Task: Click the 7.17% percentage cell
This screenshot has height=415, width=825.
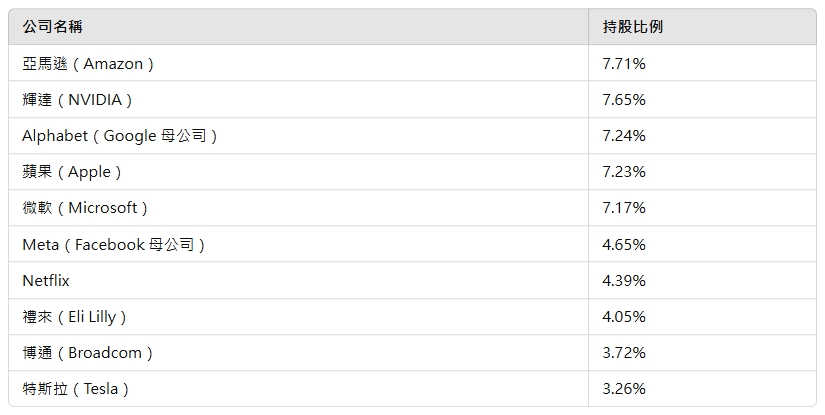Action: tap(624, 207)
